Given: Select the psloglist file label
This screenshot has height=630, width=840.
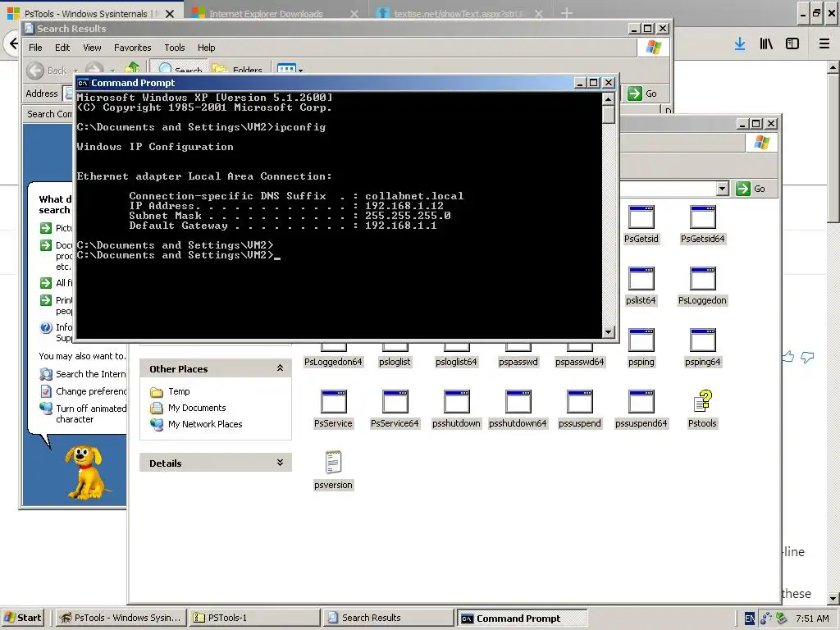Looking at the screenshot, I should click(395, 362).
